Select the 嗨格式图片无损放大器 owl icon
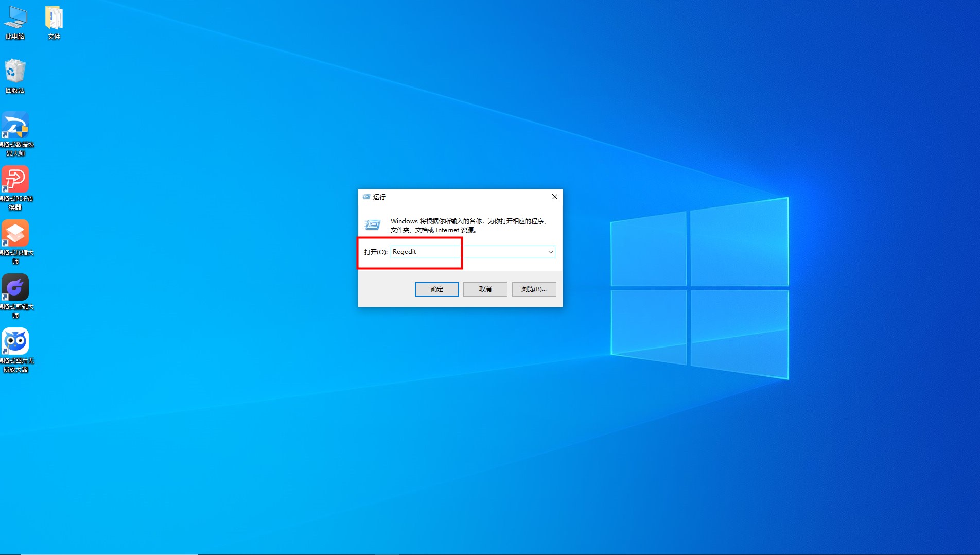This screenshot has height=555, width=980. point(15,342)
